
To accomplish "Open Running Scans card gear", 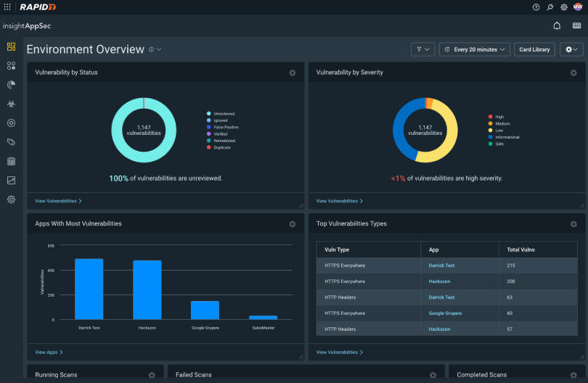I will (152, 375).
